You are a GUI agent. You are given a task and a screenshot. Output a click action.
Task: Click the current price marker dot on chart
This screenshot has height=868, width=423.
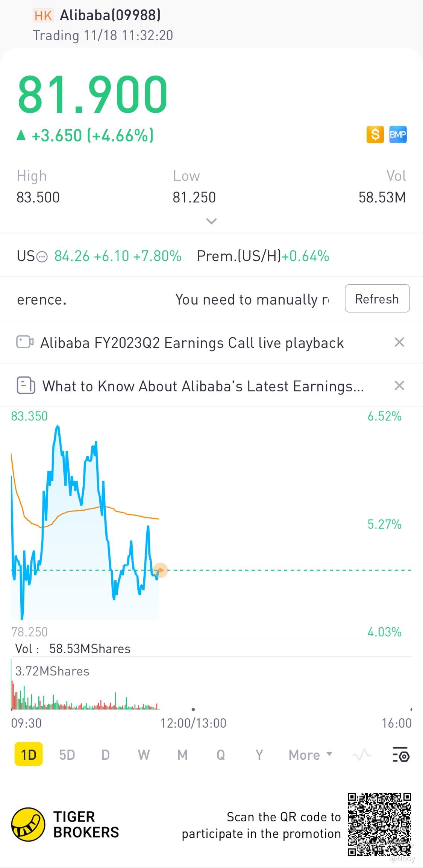pos(161,570)
